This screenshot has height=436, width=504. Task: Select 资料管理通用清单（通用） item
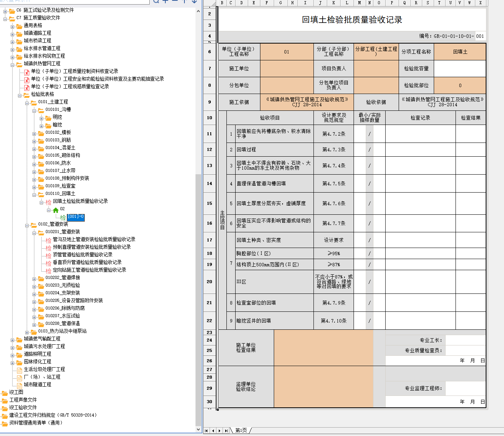click(x=36, y=423)
